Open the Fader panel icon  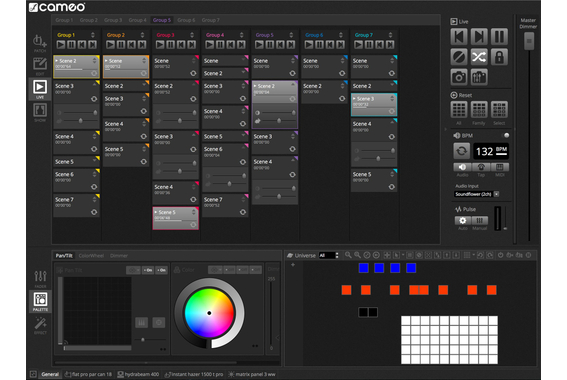click(40, 278)
